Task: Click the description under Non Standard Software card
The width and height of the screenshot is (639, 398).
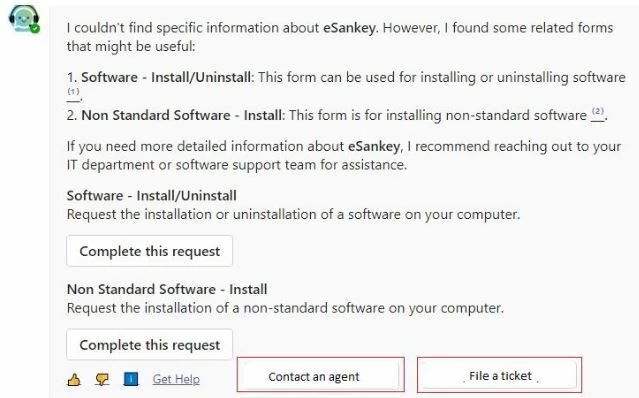Action: point(285,308)
